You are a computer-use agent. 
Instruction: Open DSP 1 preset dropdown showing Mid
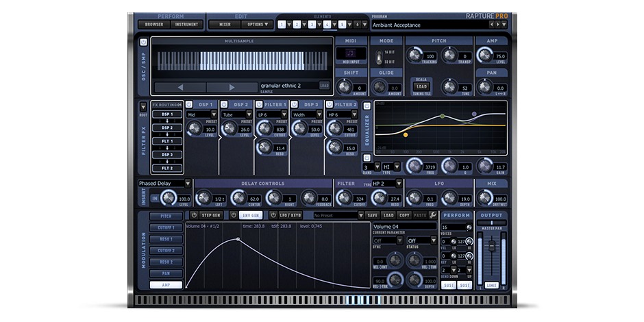pyautogui.click(x=201, y=114)
